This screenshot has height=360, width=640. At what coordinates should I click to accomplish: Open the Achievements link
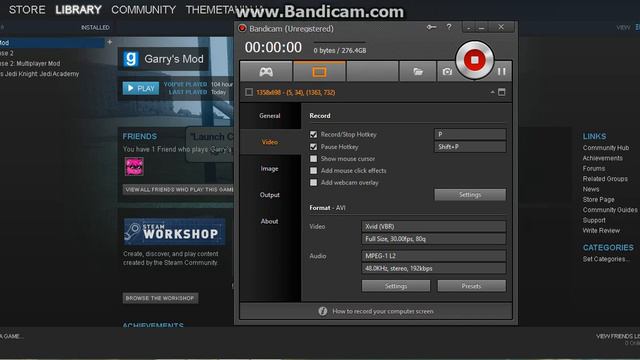tap(602, 158)
